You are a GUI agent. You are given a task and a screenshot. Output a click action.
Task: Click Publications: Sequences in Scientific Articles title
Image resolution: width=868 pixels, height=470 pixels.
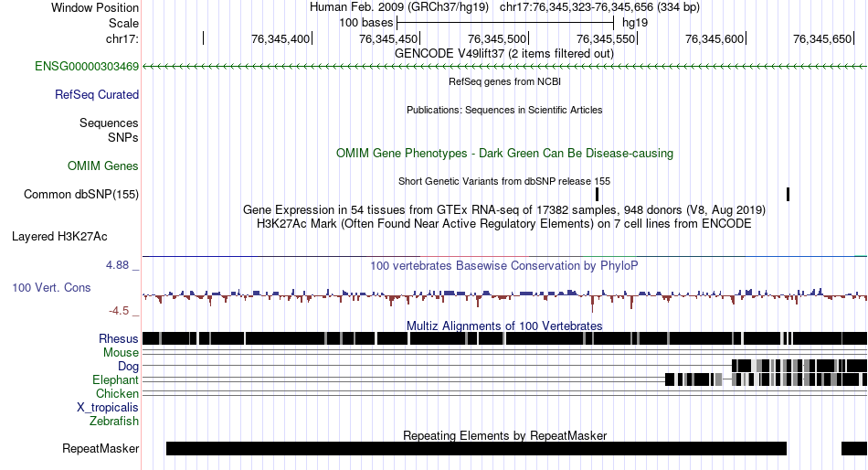point(504,110)
